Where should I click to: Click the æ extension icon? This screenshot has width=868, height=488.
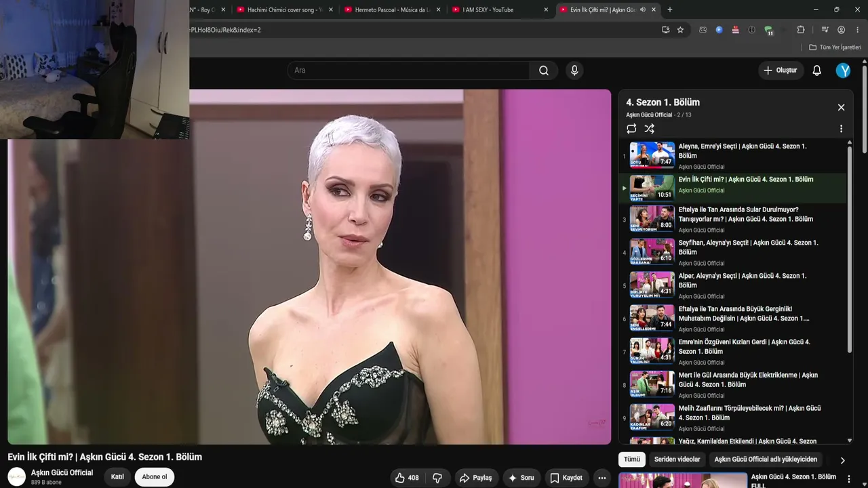click(703, 30)
